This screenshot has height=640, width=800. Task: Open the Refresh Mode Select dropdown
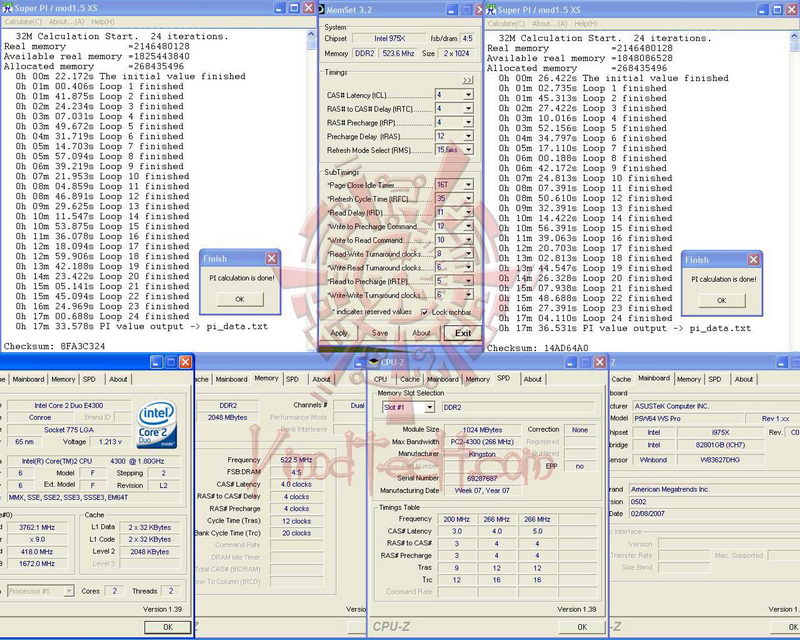point(468,150)
